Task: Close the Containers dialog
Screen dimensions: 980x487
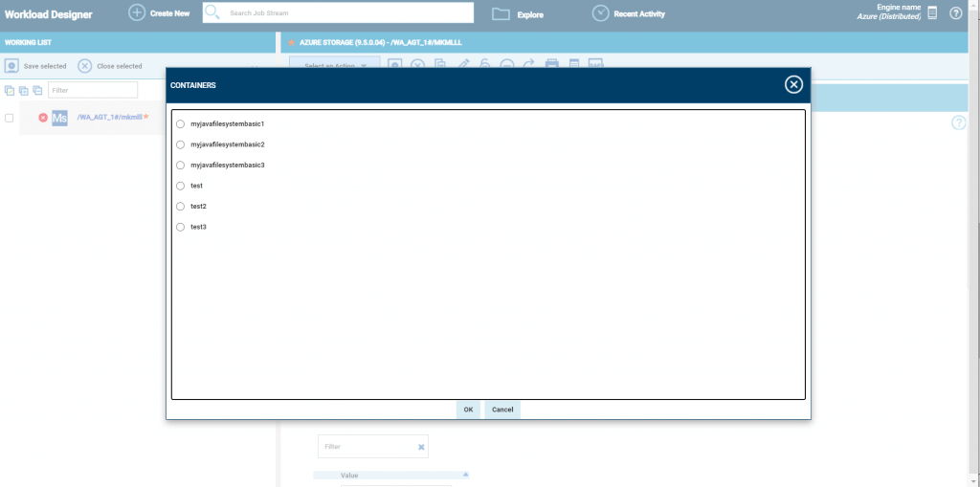Action: click(793, 84)
